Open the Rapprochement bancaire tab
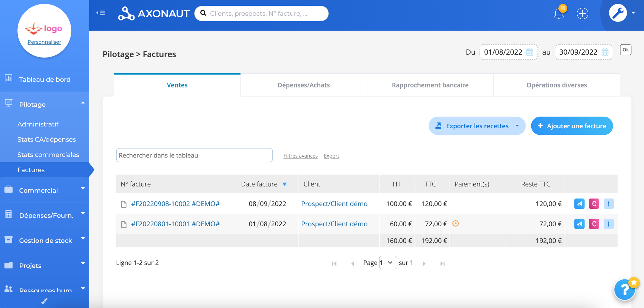The width and height of the screenshot is (644, 308). click(x=430, y=85)
